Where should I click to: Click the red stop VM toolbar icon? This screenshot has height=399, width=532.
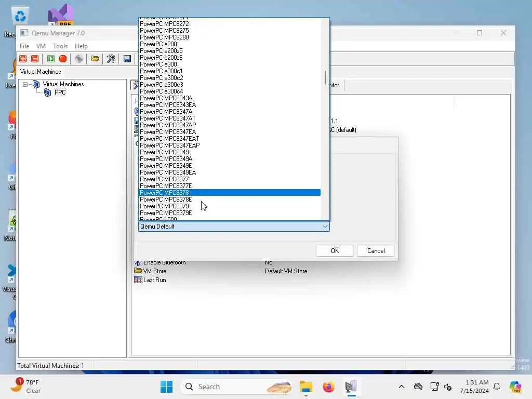click(x=63, y=59)
